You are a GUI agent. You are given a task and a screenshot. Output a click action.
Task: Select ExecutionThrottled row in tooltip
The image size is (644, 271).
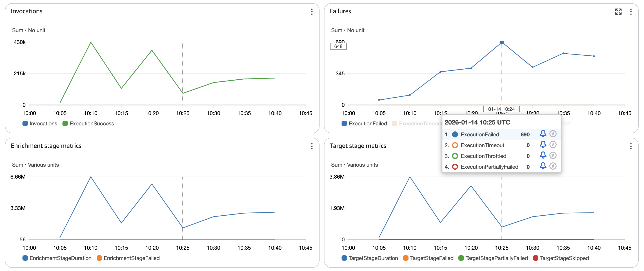point(501,156)
